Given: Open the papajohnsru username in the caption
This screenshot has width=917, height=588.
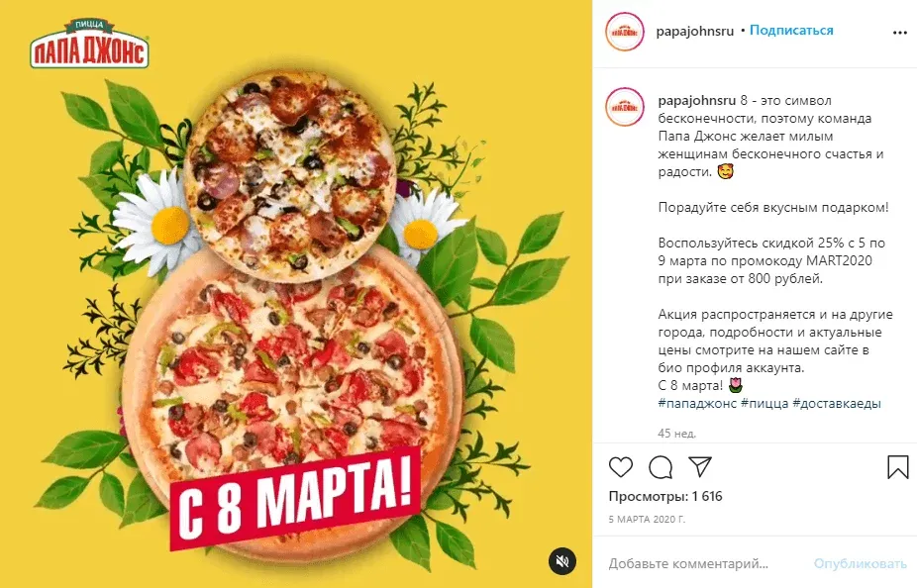Looking at the screenshot, I should [x=697, y=101].
